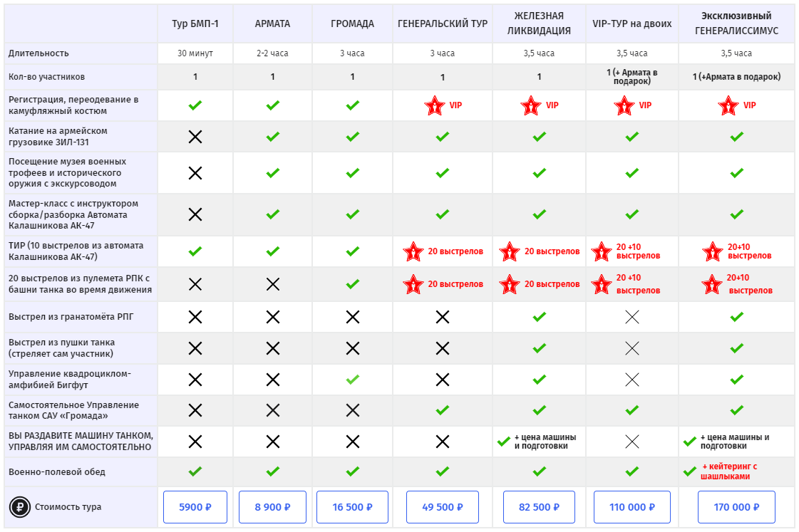Click the VIP star icon in ЖЕЛЕЗНАЯ ЛИКВИДАЦИЯ registration row
This screenshot has height=532, width=799.
[530, 105]
